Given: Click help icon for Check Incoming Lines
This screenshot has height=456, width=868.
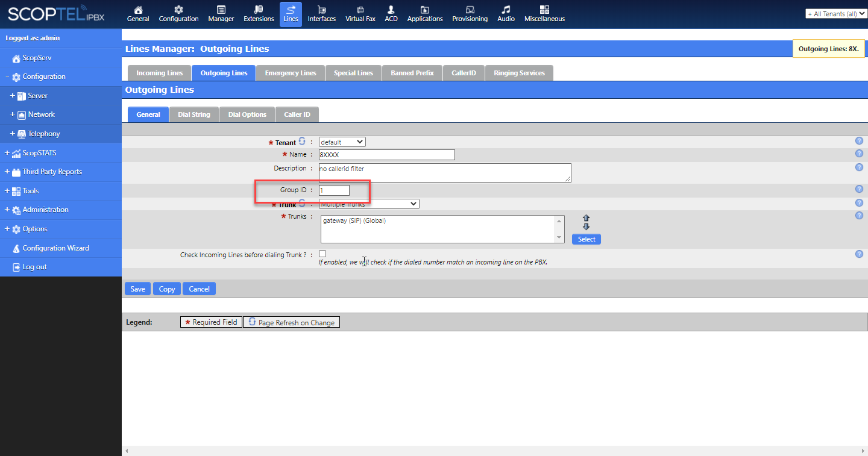Looking at the screenshot, I should tap(859, 254).
